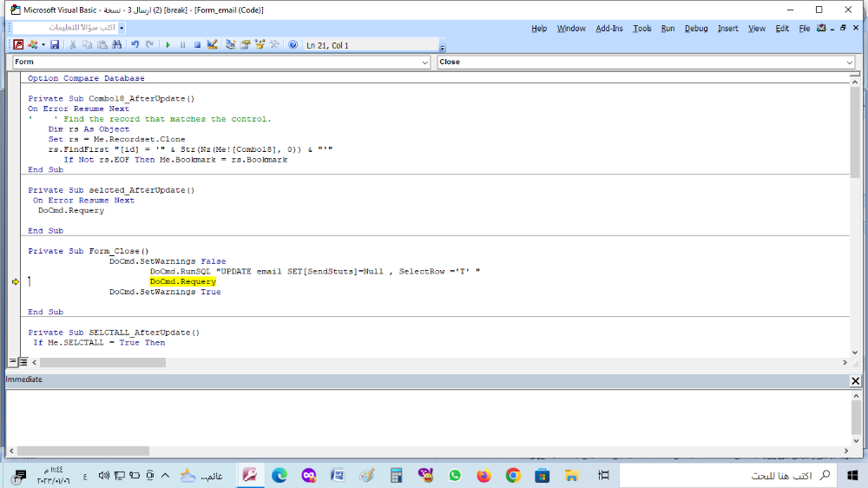Image resolution: width=868 pixels, height=488 pixels.
Task: Open Visual Basic Help icon
Action: 293,45
